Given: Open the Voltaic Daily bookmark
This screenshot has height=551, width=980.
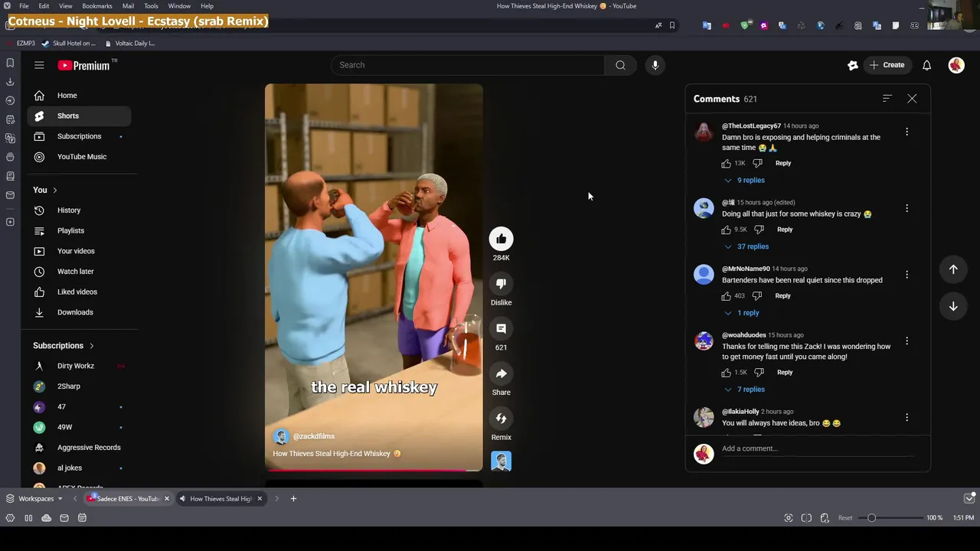Looking at the screenshot, I should 130,44.
